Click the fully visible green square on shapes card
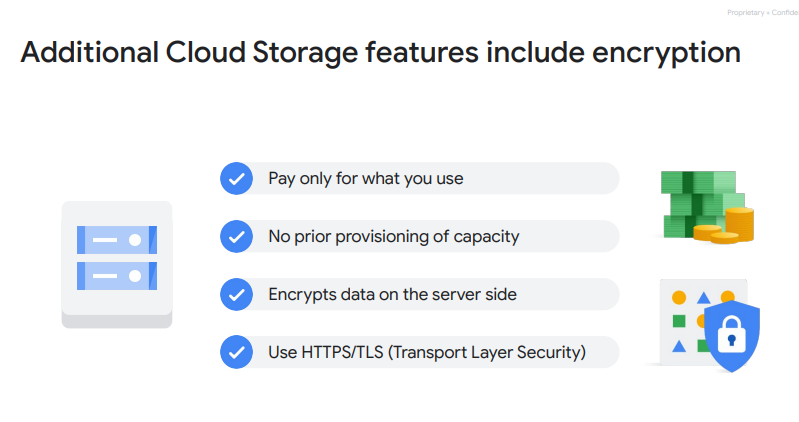Image resolution: width=799 pixels, height=422 pixels. pos(679,321)
